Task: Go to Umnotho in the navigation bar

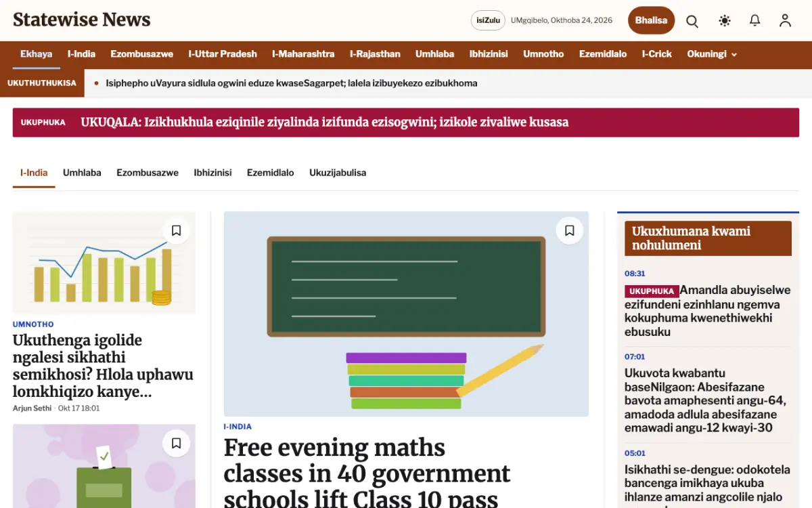Action: click(543, 54)
